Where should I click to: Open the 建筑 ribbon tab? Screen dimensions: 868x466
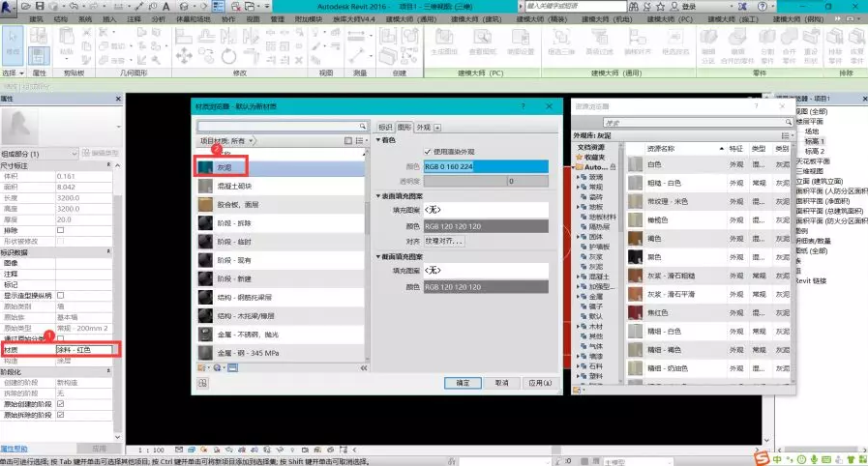point(36,19)
